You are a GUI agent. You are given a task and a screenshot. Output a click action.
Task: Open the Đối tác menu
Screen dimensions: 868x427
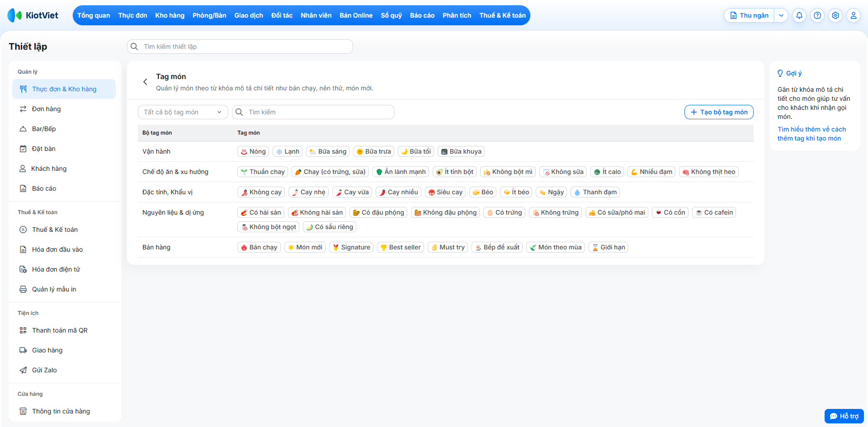[x=282, y=15]
